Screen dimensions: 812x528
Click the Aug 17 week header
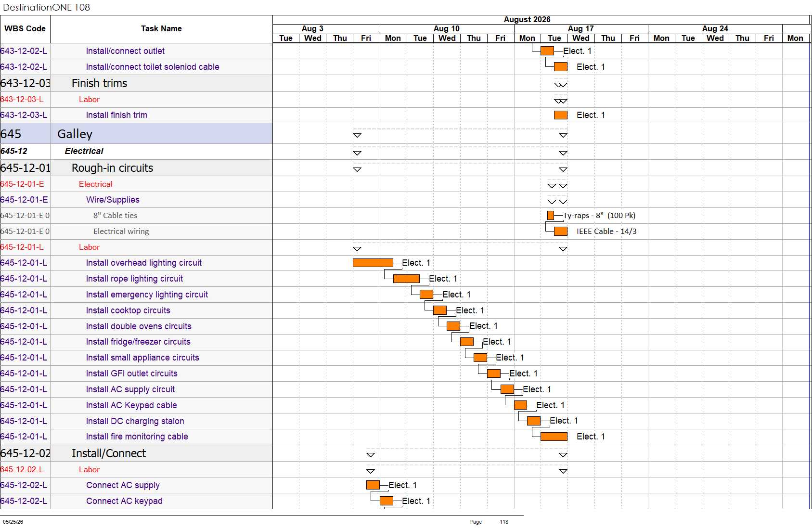point(581,29)
